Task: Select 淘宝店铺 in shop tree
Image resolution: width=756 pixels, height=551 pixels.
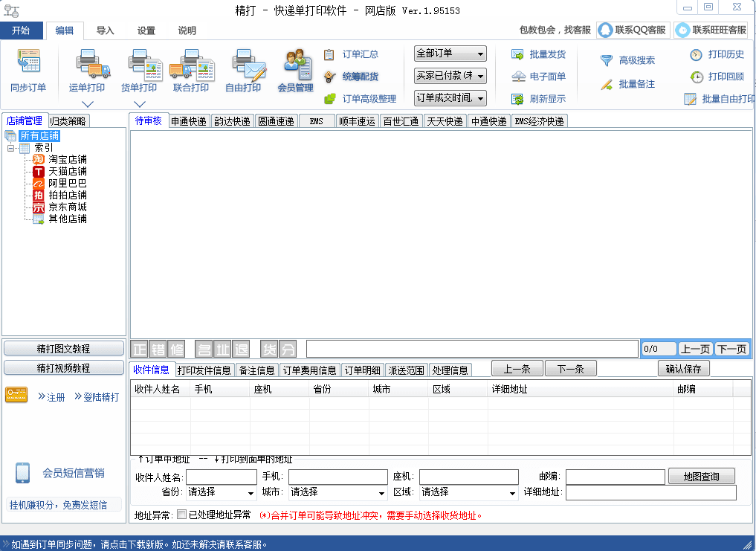Action: (68, 159)
